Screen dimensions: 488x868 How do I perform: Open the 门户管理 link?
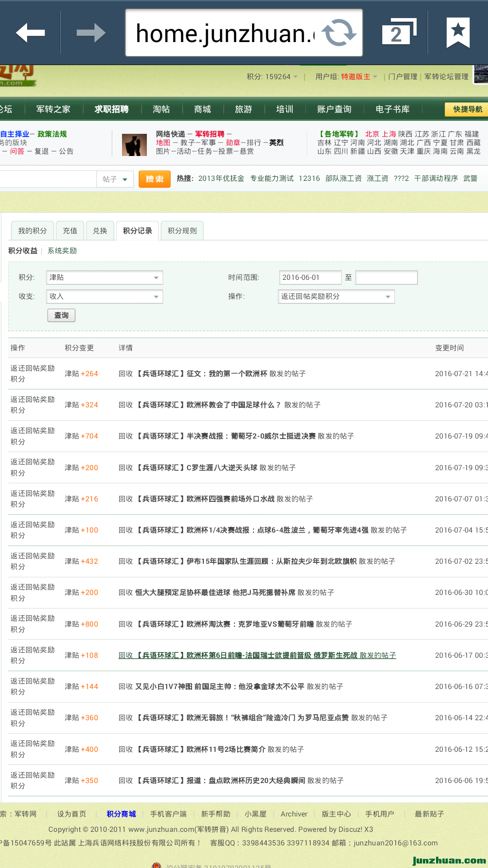coord(403,77)
